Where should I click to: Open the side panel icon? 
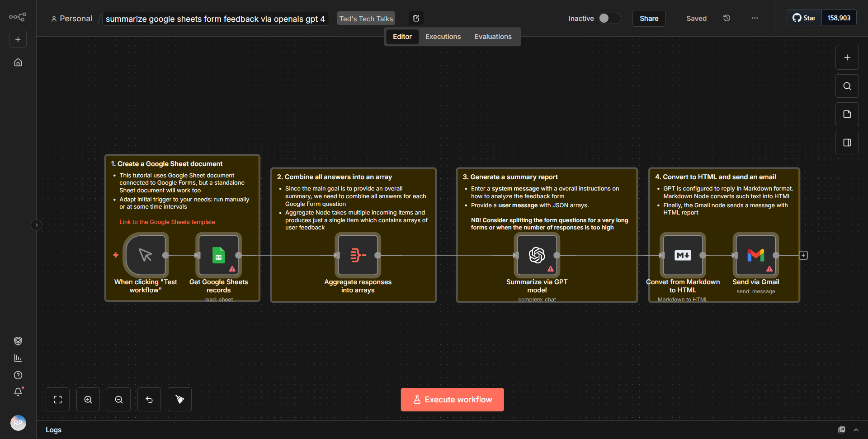pos(847,143)
